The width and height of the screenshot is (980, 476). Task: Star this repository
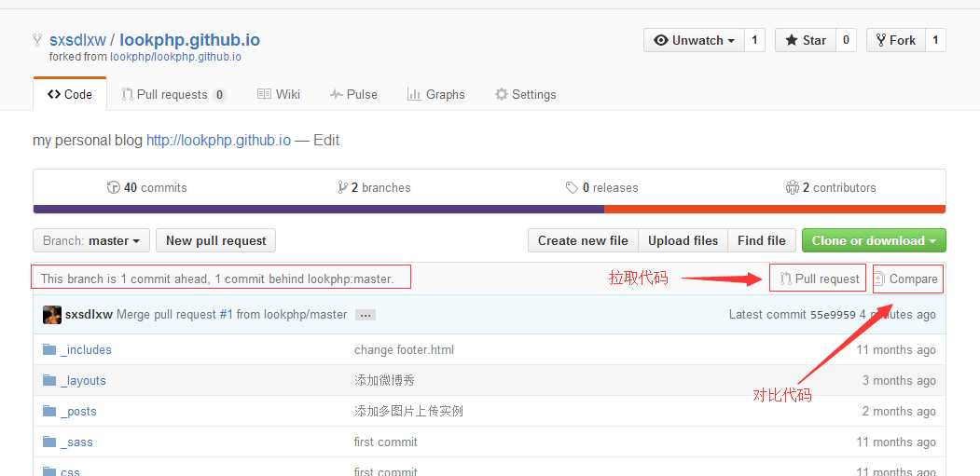coord(806,40)
